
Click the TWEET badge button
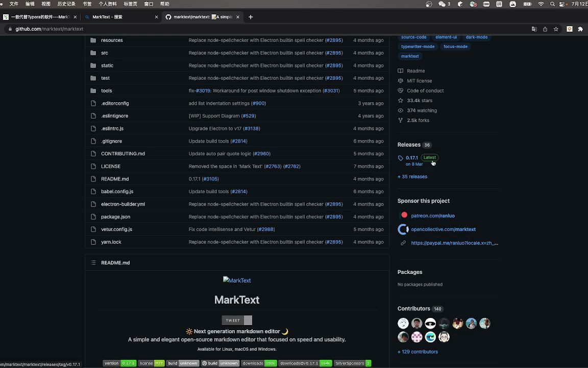click(237, 320)
